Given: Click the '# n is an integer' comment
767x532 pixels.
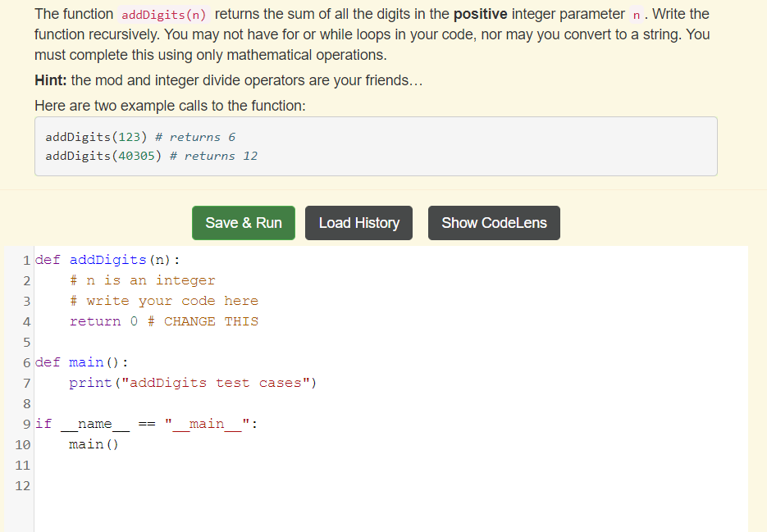Looking at the screenshot, I should (x=143, y=280).
